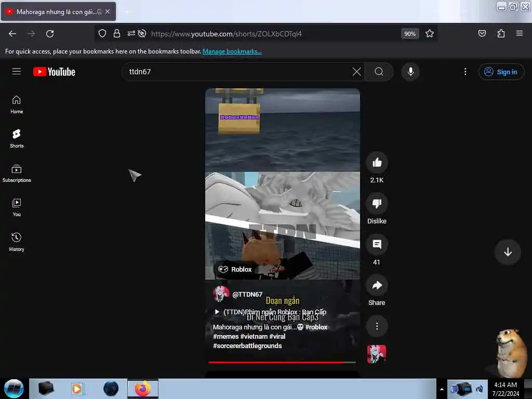The height and width of the screenshot is (399, 532).
Task: Click the Sign in button
Action: (501, 72)
